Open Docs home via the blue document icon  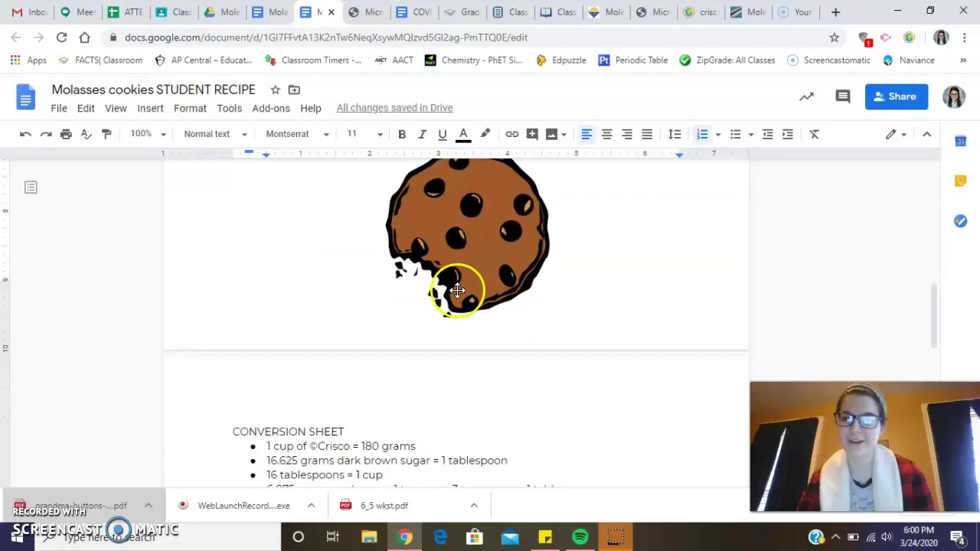(25, 97)
